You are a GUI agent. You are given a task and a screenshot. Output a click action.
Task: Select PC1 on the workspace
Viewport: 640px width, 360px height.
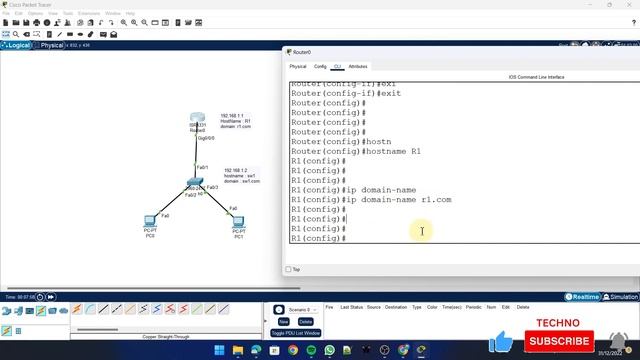pyautogui.click(x=238, y=222)
